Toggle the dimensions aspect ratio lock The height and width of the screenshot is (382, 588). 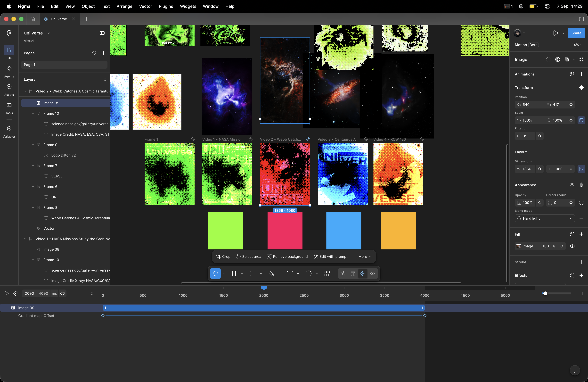[581, 169]
